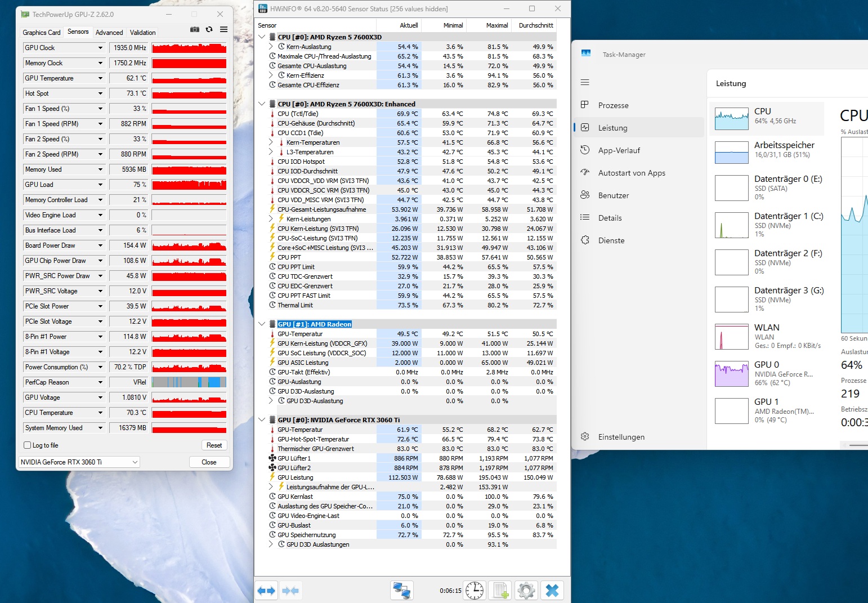The width and height of the screenshot is (868, 603).
Task: Expand the Kern-Auslastung sensor entry in HWiNFO
Action: click(x=271, y=47)
